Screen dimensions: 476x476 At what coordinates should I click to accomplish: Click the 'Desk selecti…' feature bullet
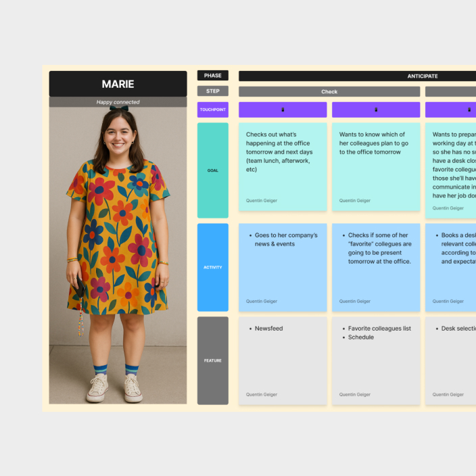coord(458,329)
